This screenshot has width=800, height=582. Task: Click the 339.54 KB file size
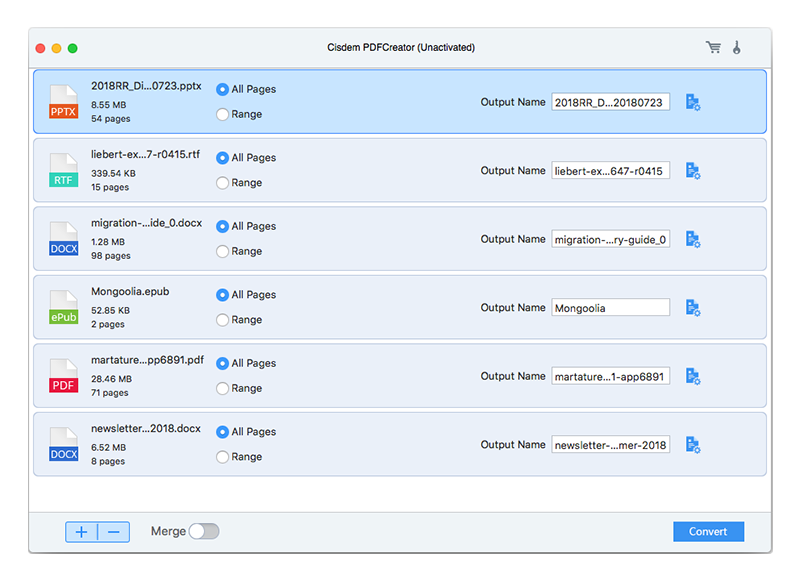click(x=113, y=173)
